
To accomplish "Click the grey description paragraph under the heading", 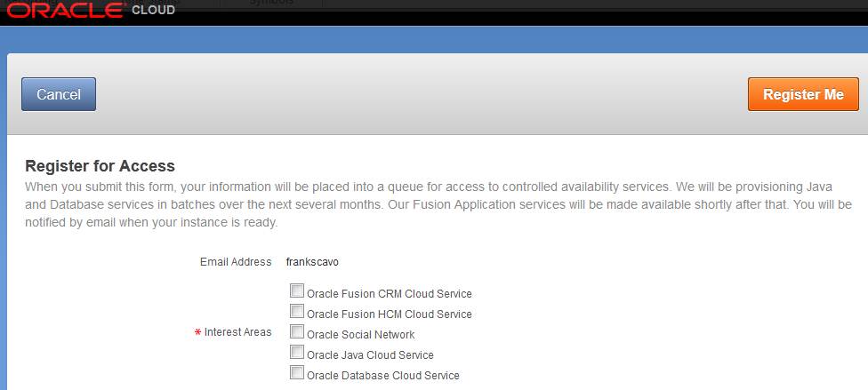I will pos(438,204).
